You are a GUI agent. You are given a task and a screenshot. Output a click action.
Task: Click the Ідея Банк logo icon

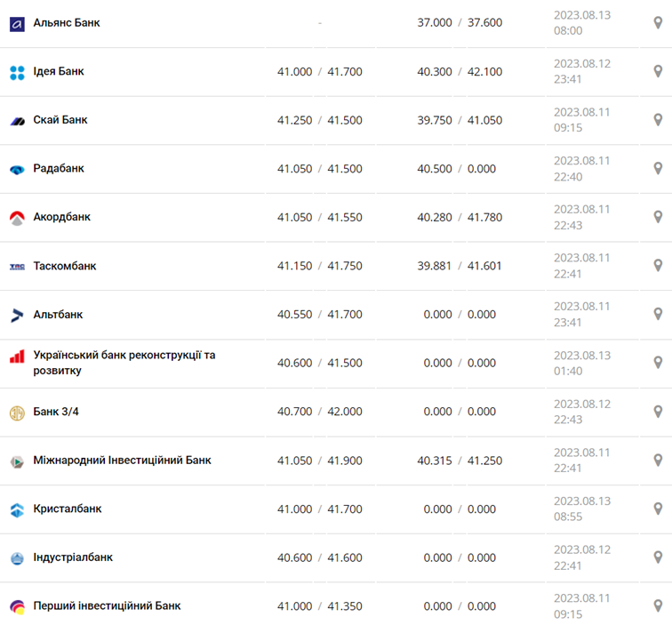(x=17, y=72)
